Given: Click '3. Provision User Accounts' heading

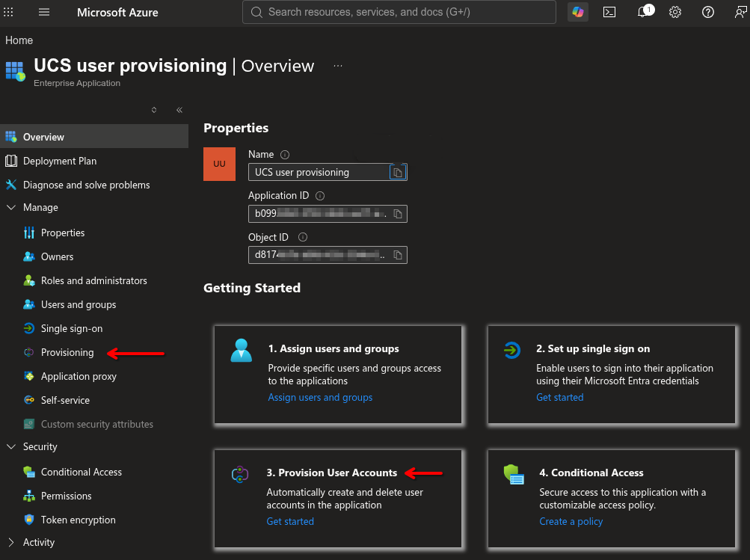Looking at the screenshot, I should coord(331,473).
